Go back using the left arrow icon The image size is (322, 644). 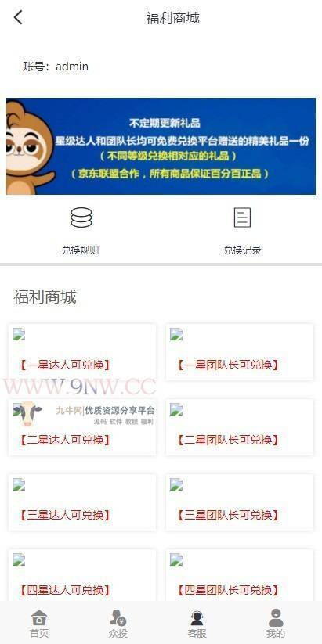coord(18,18)
